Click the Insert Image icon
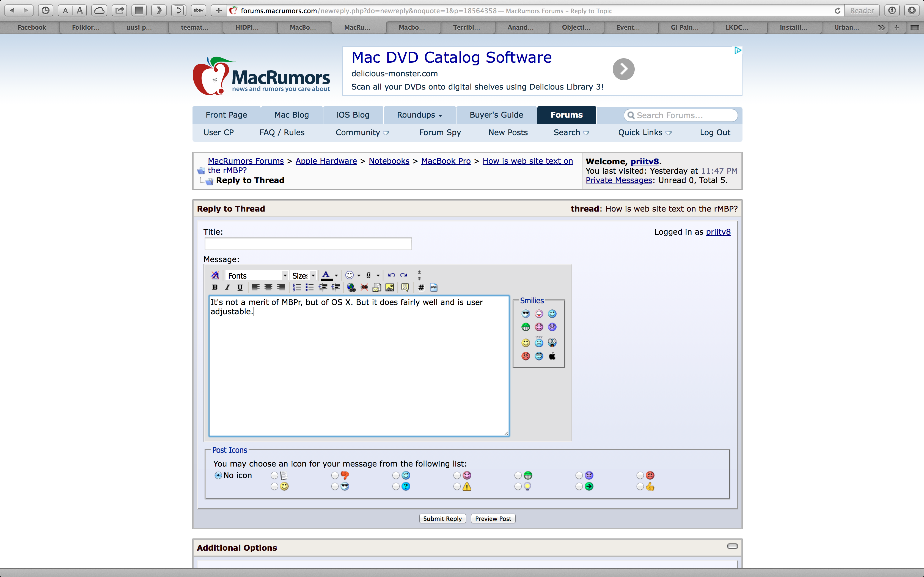 click(x=389, y=287)
